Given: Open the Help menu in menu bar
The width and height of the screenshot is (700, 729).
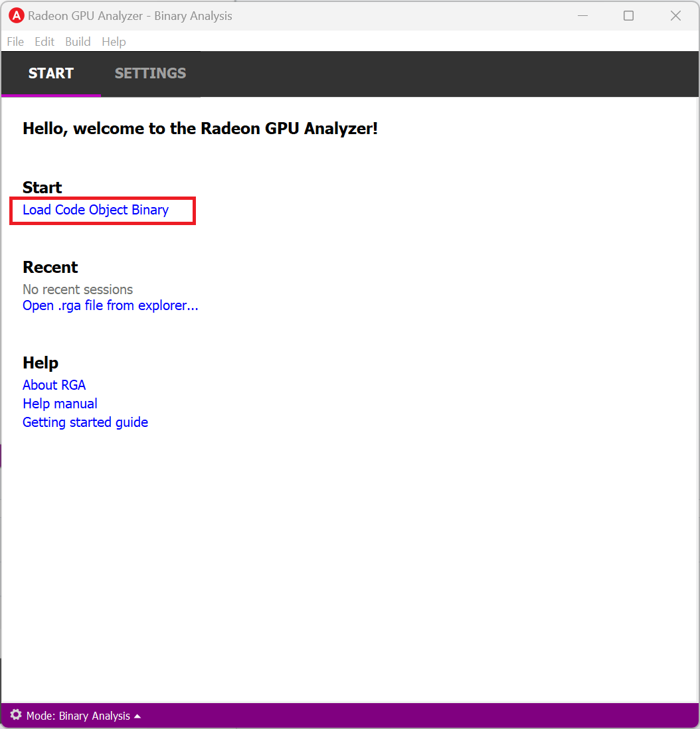Looking at the screenshot, I should click(114, 41).
